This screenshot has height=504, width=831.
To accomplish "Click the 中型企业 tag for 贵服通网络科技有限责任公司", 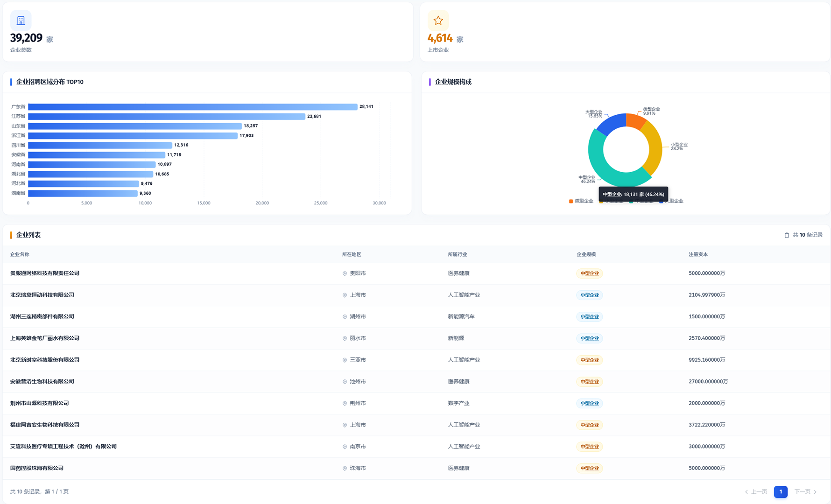I will point(589,273).
